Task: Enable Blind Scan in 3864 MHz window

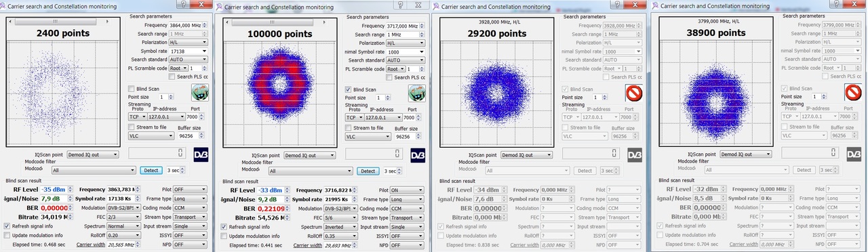Action: [132, 89]
